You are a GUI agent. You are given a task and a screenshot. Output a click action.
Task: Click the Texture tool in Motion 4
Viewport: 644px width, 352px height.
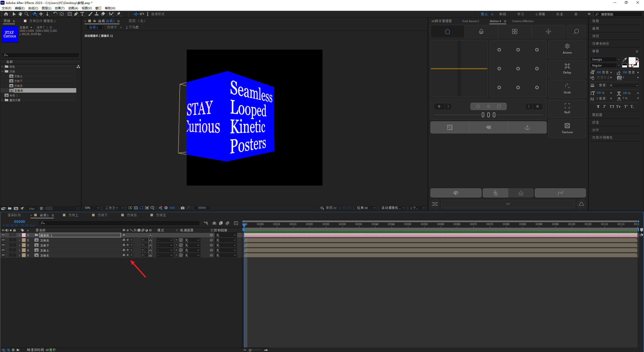coord(567,128)
